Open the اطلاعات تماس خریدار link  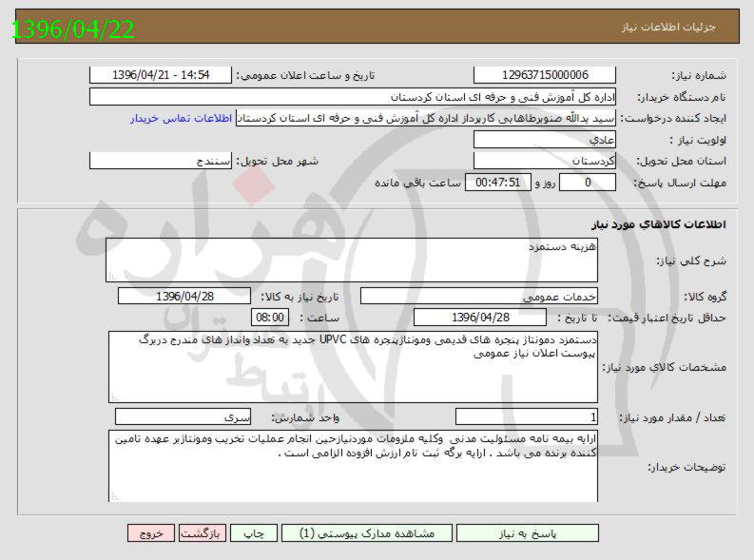tap(181, 118)
